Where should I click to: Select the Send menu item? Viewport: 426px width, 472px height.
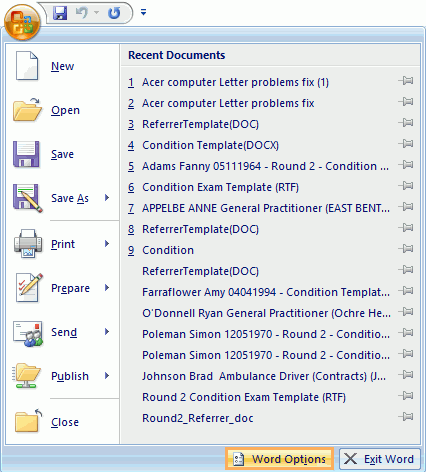(x=62, y=332)
